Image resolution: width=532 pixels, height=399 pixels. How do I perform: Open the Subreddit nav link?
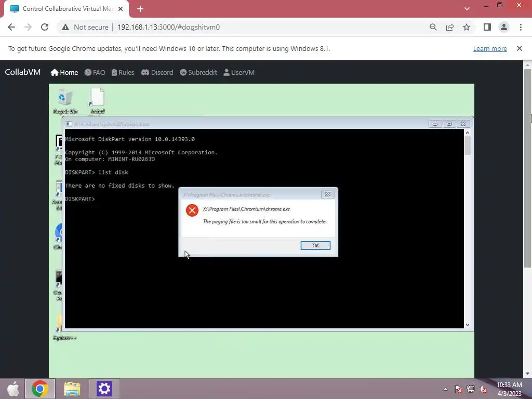(x=198, y=72)
